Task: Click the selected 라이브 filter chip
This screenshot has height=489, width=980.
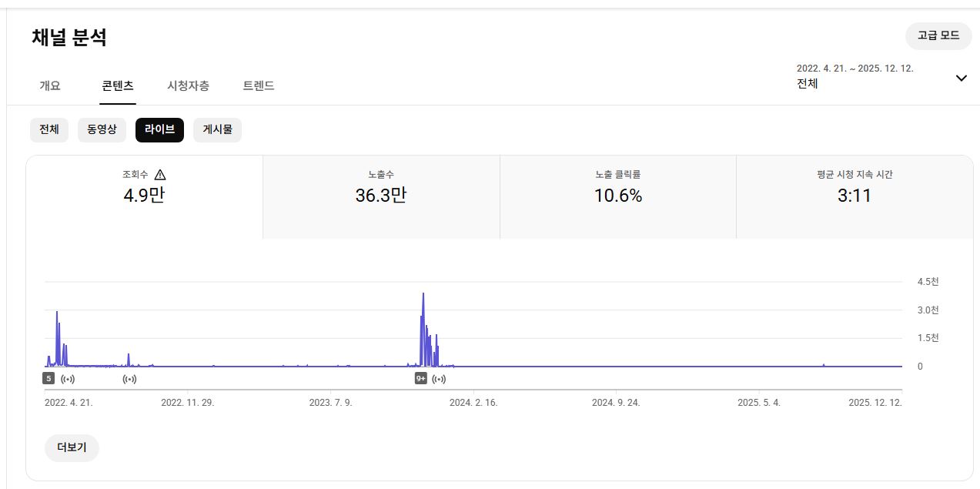Action: (x=159, y=130)
